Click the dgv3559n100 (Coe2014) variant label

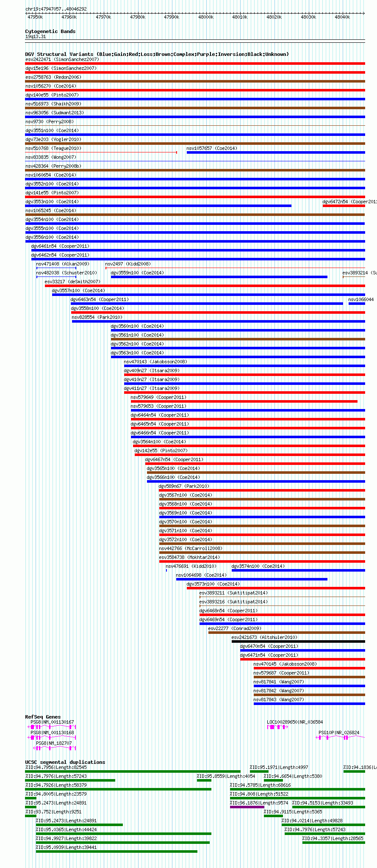(x=137, y=273)
